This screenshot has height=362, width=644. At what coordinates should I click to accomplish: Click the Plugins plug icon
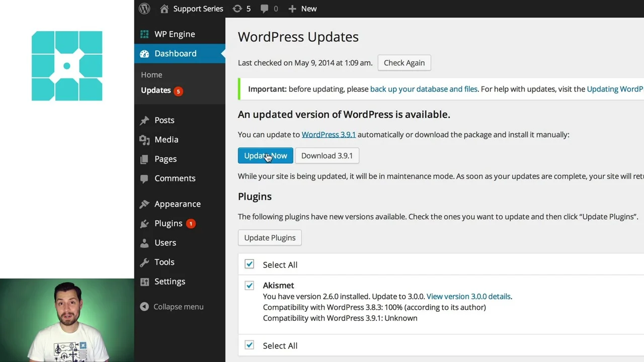coord(144,223)
